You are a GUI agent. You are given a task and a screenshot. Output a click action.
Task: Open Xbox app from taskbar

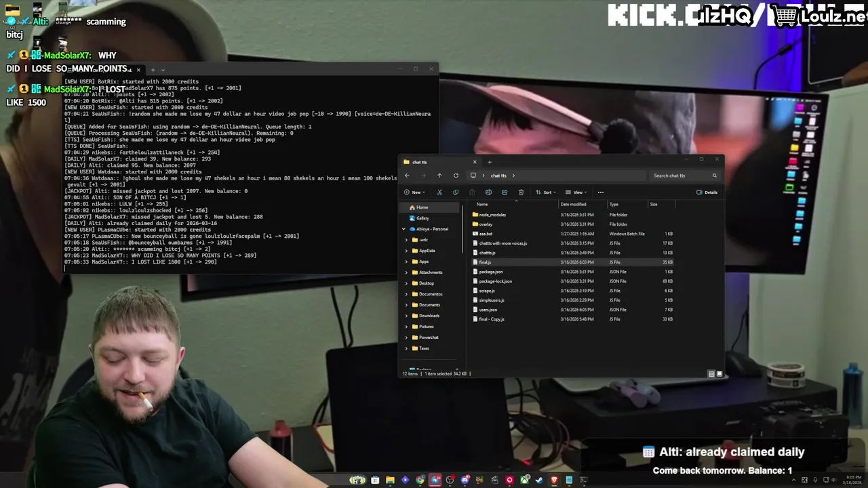pyautogui.click(x=524, y=480)
